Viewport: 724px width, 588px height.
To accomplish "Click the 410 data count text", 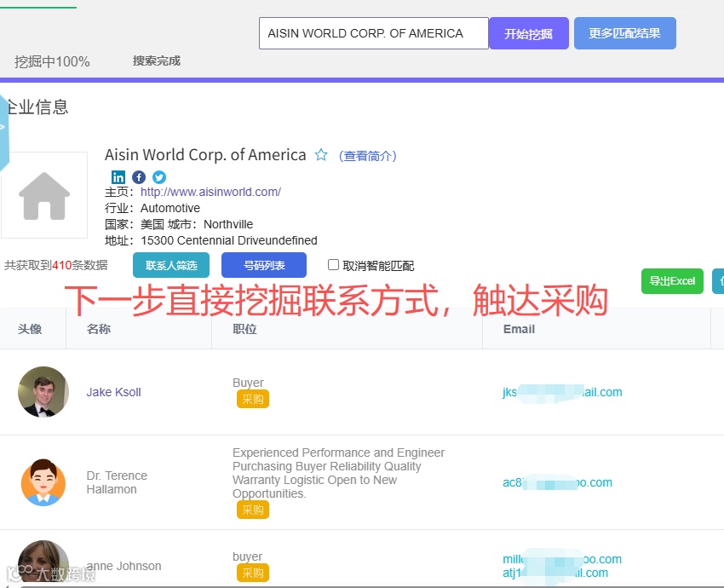I will click(x=62, y=265).
